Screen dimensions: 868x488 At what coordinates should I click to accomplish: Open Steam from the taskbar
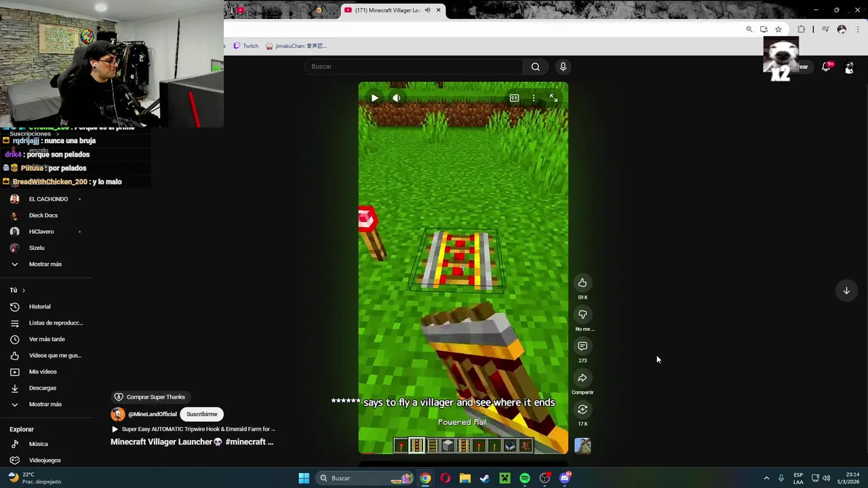485,479
